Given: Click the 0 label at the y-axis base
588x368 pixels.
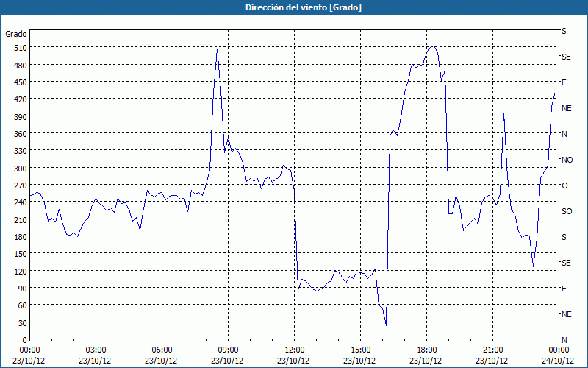Looking at the screenshot, I should (25, 340).
